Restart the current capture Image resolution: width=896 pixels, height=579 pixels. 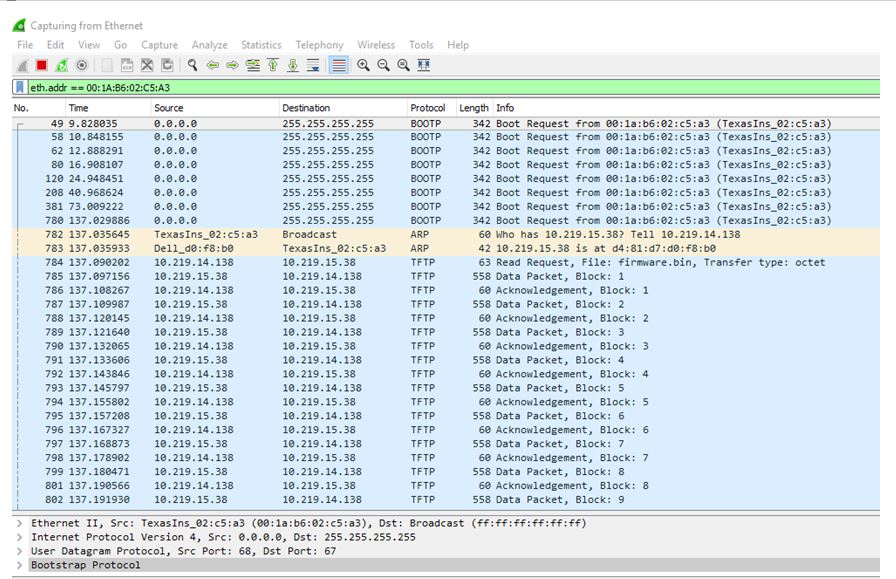point(61,66)
